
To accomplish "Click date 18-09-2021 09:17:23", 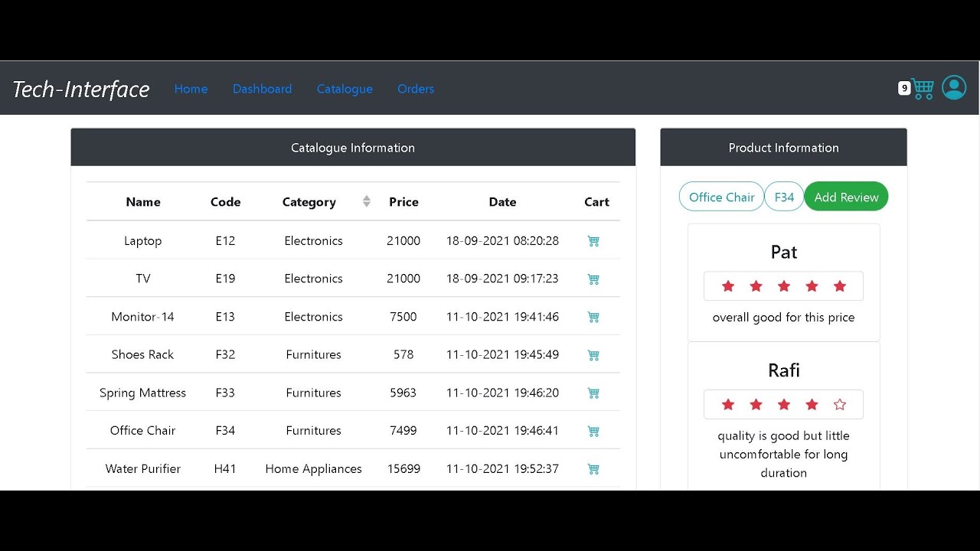I will (502, 279).
